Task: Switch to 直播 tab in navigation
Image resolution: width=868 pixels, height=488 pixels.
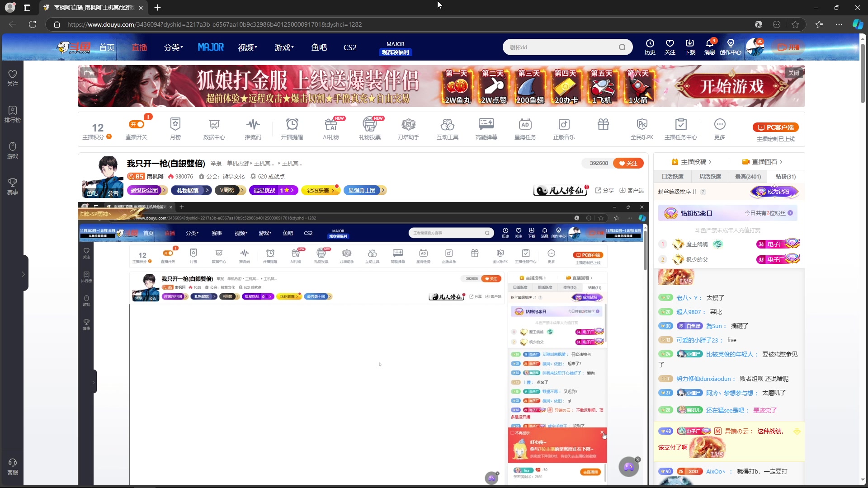Action: 139,47
